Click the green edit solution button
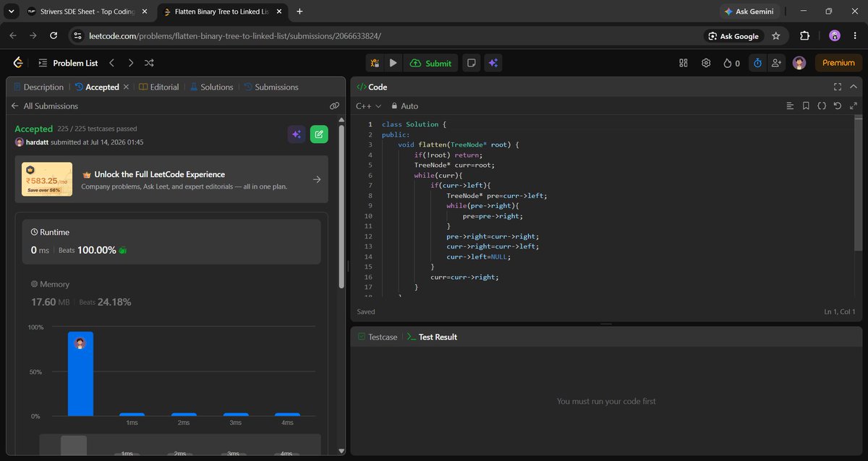 coord(319,134)
